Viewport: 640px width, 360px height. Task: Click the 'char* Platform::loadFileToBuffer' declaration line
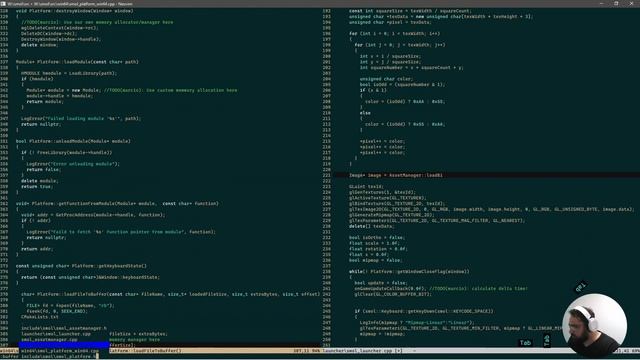[171, 294]
